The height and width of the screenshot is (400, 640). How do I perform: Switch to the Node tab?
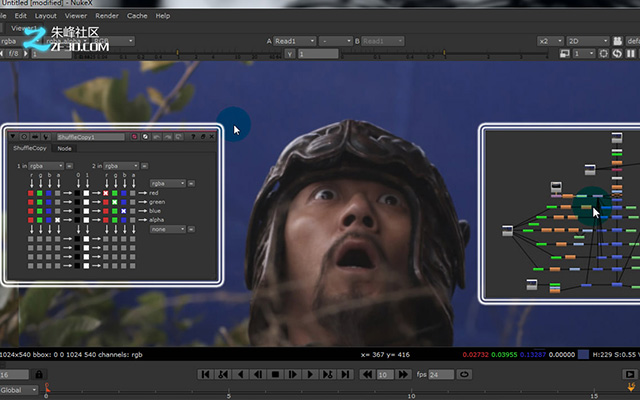[x=64, y=149]
